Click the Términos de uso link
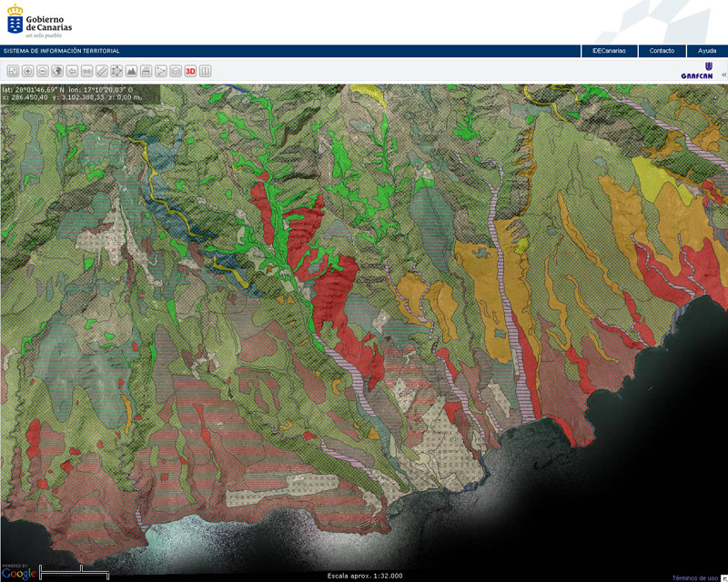This screenshot has height=582, width=728. pos(694,577)
